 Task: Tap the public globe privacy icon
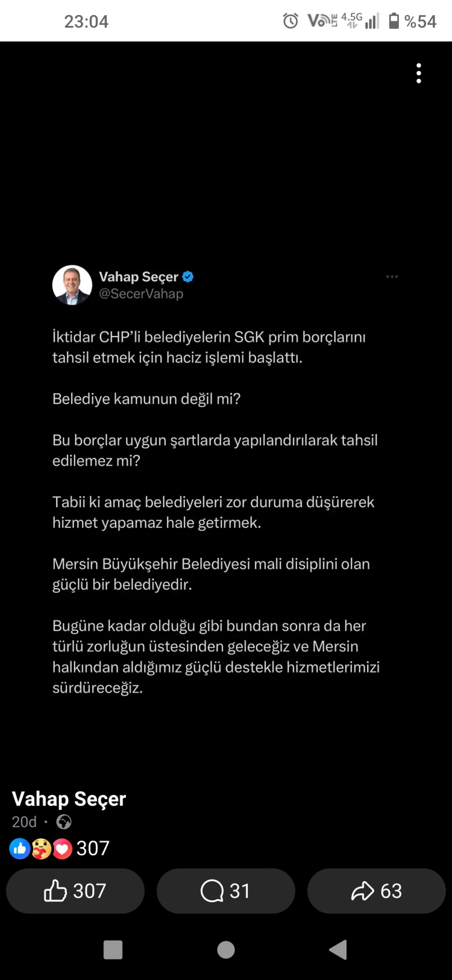point(64,822)
